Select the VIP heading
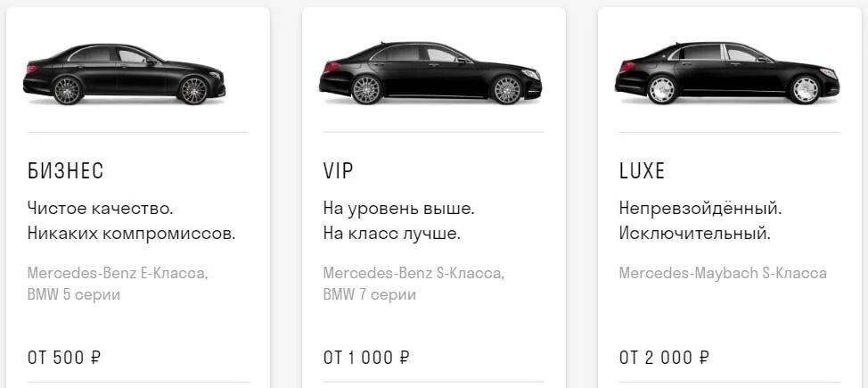 338,171
